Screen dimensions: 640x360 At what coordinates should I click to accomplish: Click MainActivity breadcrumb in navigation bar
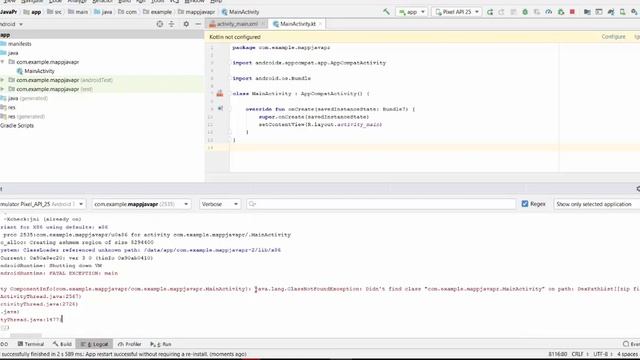240,12
